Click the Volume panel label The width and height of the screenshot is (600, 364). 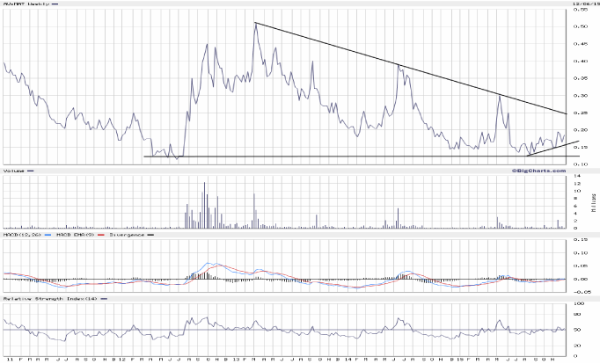click(14, 171)
